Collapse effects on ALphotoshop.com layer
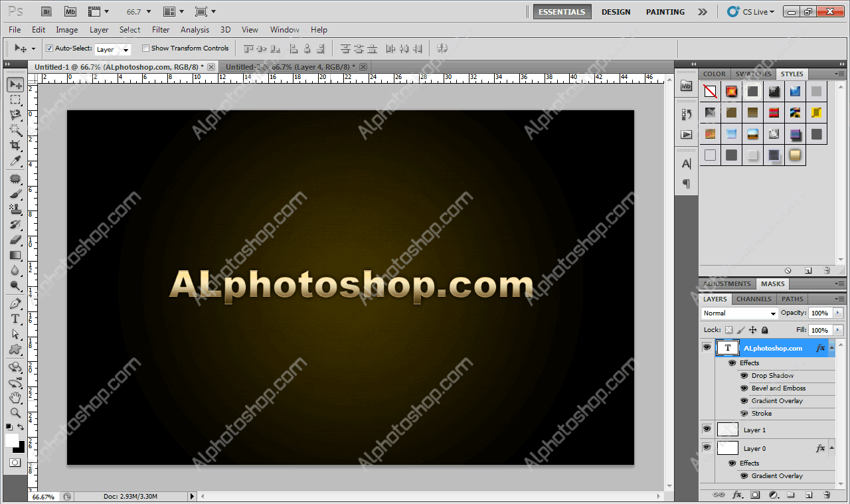The height and width of the screenshot is (504, 850). click(x=832, y=347)
